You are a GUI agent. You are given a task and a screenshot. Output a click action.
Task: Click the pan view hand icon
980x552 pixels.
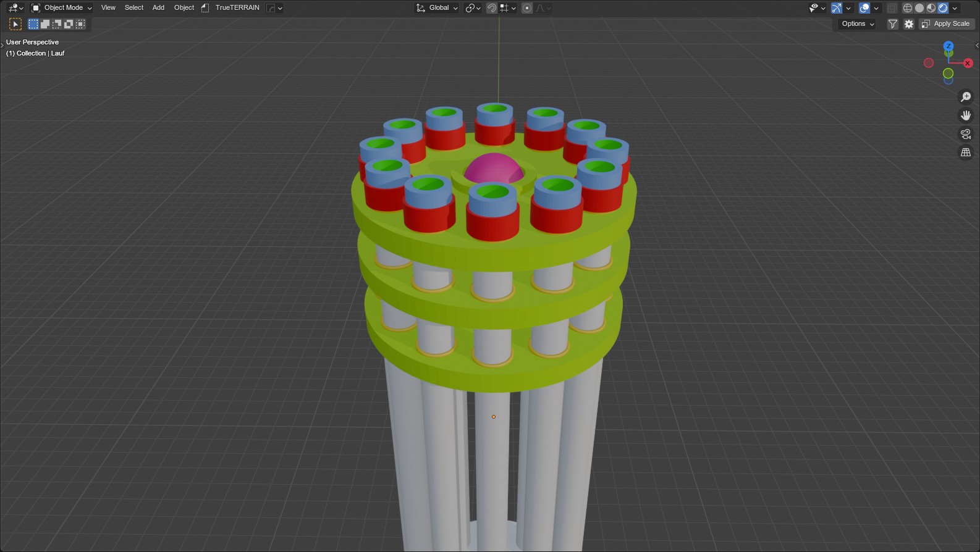click(x=966, y=115)
